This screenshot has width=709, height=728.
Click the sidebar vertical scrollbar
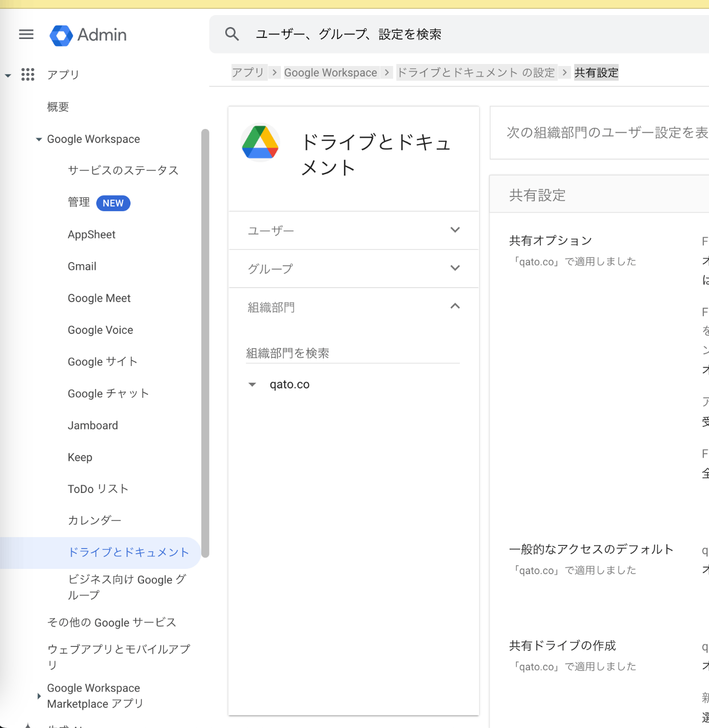(205, 343)
